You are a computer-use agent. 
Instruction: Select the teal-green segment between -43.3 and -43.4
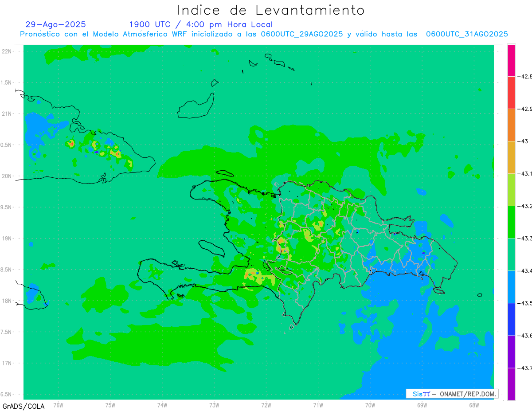[x=511, y=254]
